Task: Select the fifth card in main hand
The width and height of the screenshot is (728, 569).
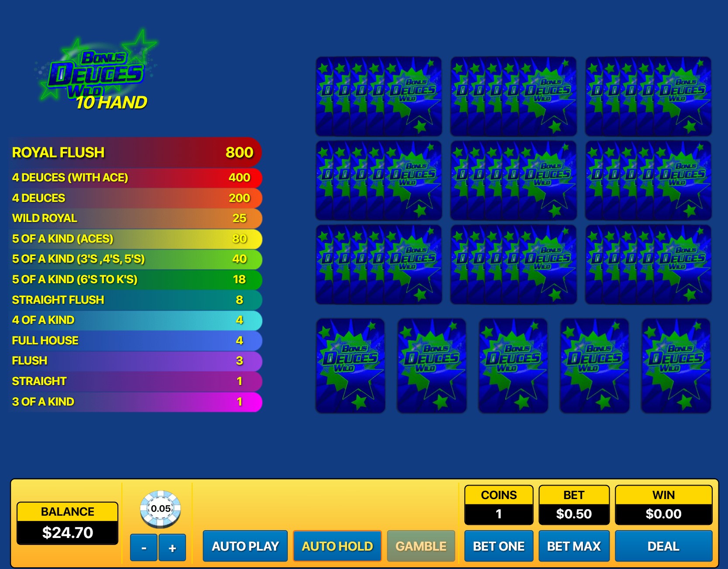Action: pyautogui.click(x=676, y=365)
